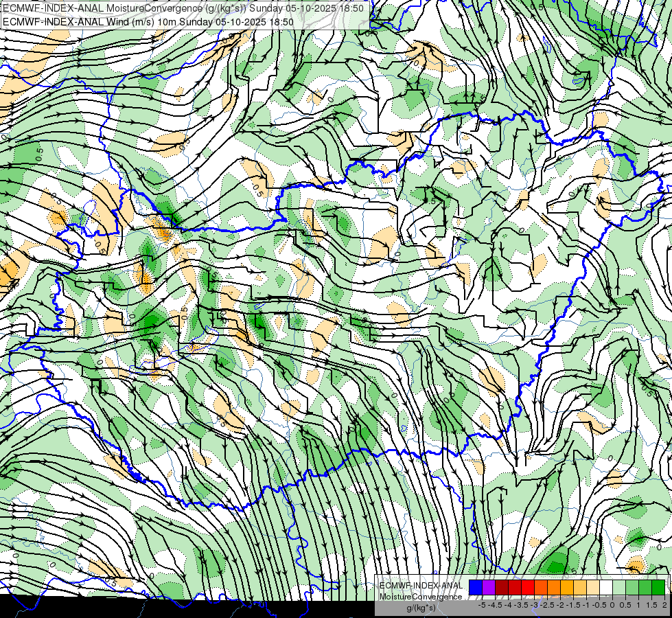Pick the lightest green swatch right of 0
Screen dimensions: 672x618
pyautogui.click(x=619, y=588)
